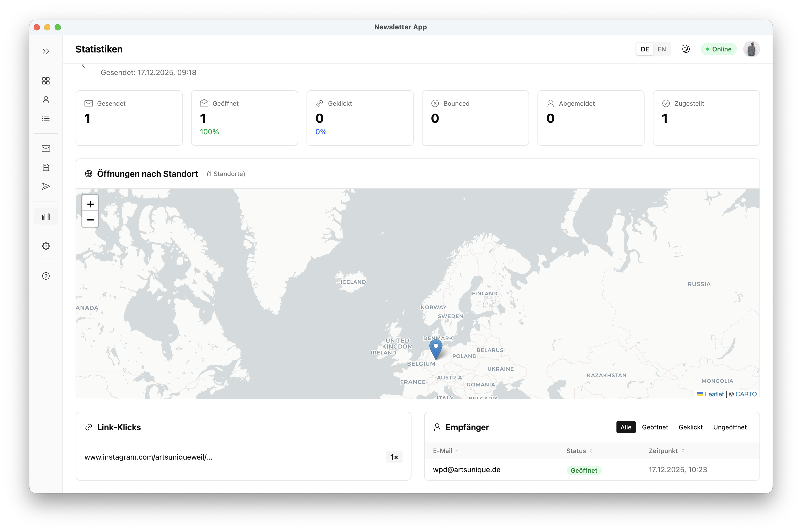Viewport: 802px width, 532px height.
Task: Open the mail envelope icon in sidebar
Action: [46, 148]
